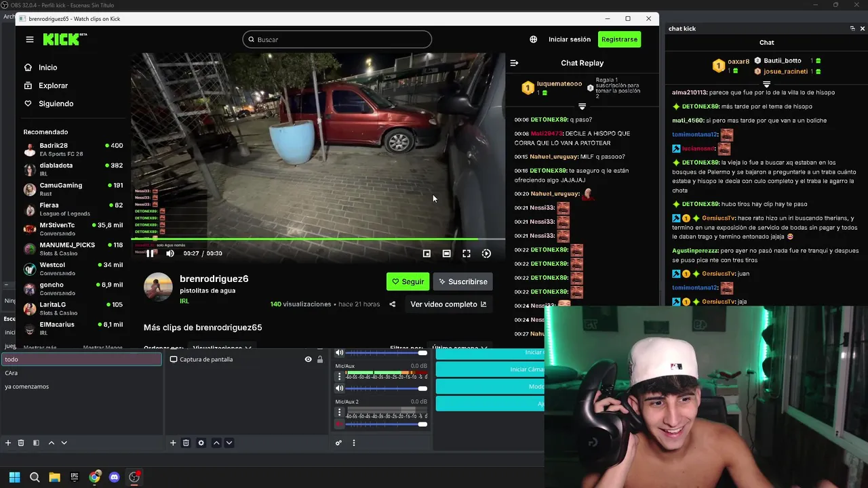868x488 pixels.
Task: Open Google Chrome from taskbar
Action: [x=94, y=477]
